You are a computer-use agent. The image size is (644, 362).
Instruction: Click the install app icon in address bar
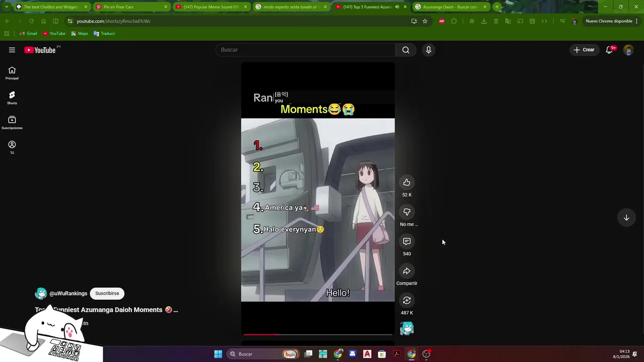[414, 21]
